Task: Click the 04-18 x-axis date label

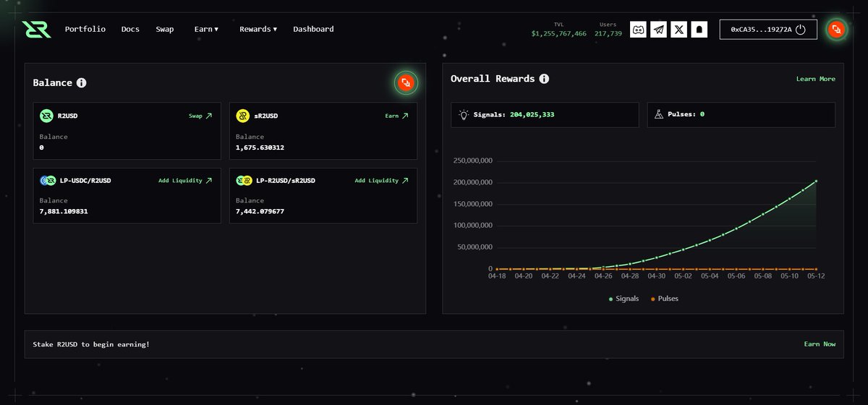Action: [x=496, y=276]
